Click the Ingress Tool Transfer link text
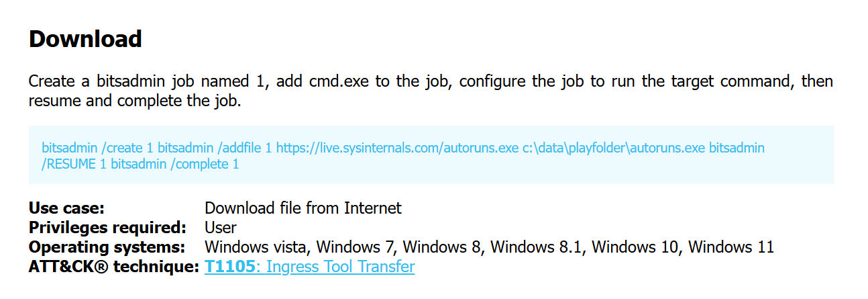The width and height of the screenshot is (868, 299). (340, 267)
